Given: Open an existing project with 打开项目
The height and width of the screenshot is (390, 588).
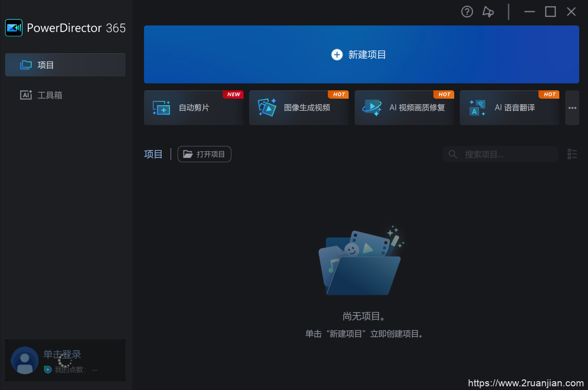Looking at the screenshot, I should 204,154.
